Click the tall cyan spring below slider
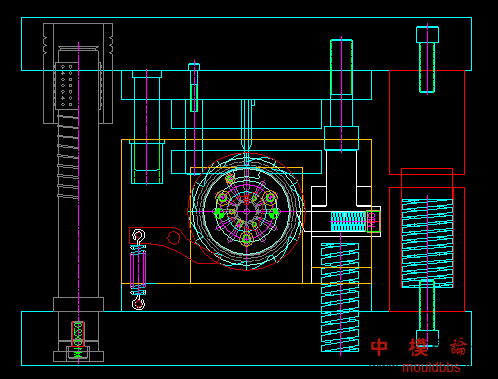Image resolution: width=498 pixels, height=379 pixels. [x=340, y=297]
